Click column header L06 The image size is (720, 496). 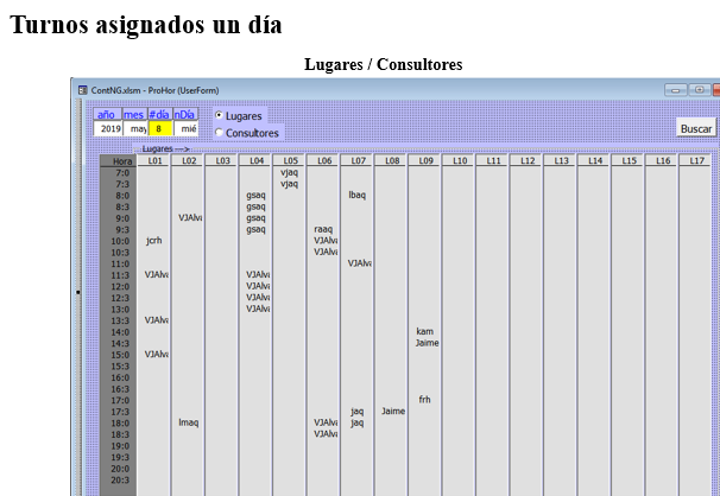tap(325, 161)
